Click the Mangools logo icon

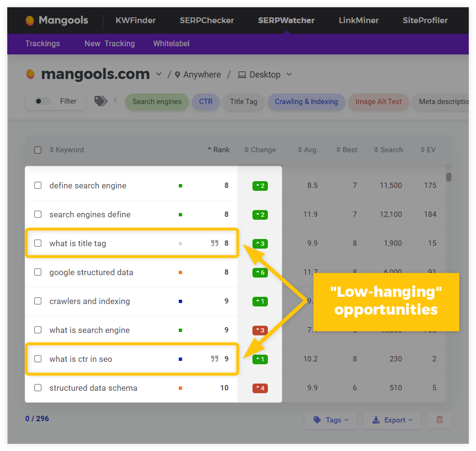pos(30,21)
